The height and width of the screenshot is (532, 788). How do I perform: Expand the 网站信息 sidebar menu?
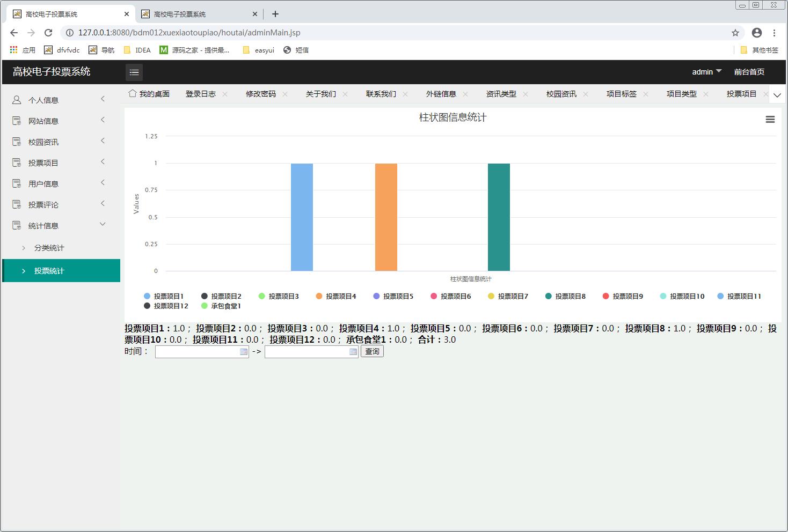[x=103, y=120]
